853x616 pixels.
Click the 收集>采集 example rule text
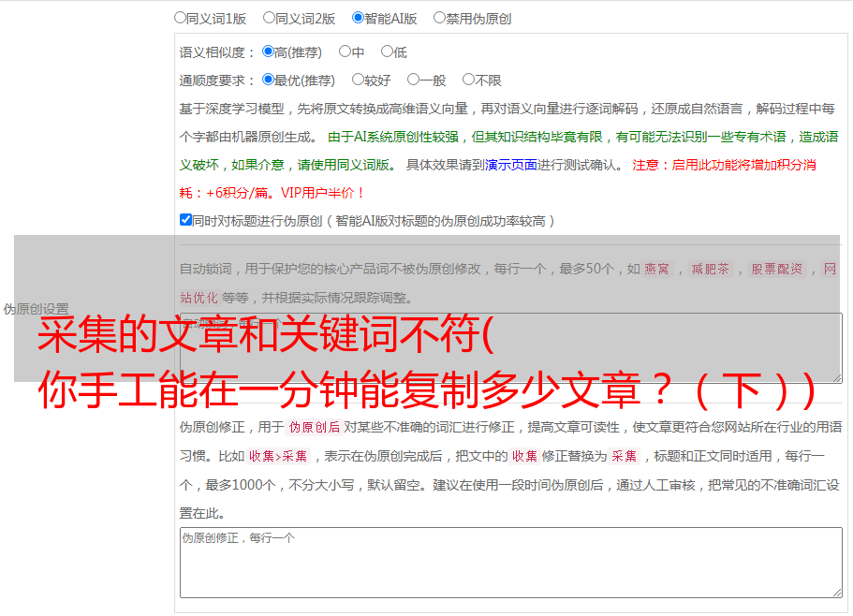(x=278, y=456)
